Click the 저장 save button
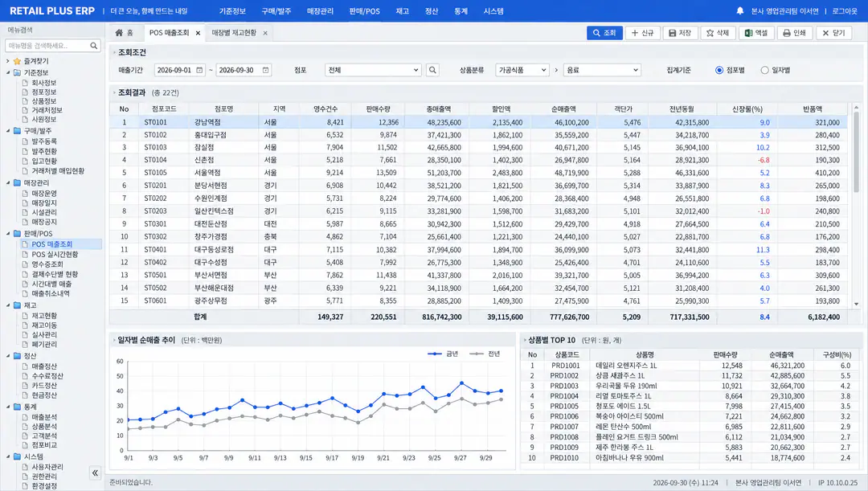This screenshot has height=491, width=868. pos(681,33)
